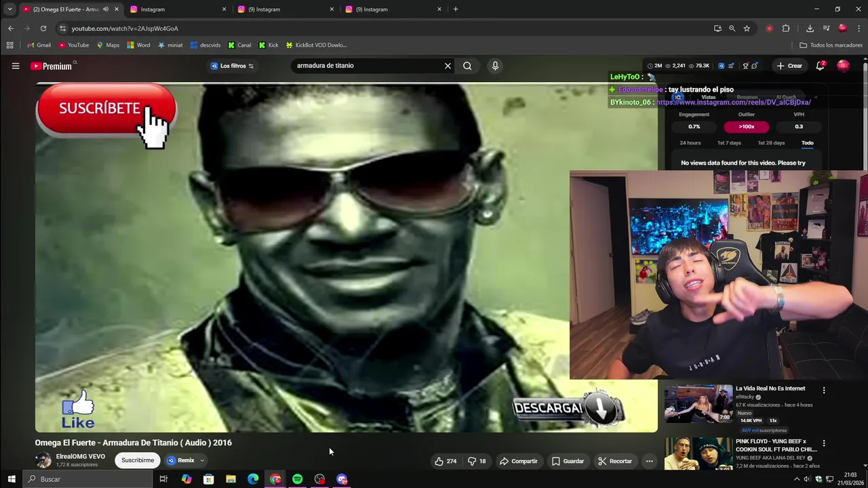
Task: Run the search with magnifier button
Action: 467,66
